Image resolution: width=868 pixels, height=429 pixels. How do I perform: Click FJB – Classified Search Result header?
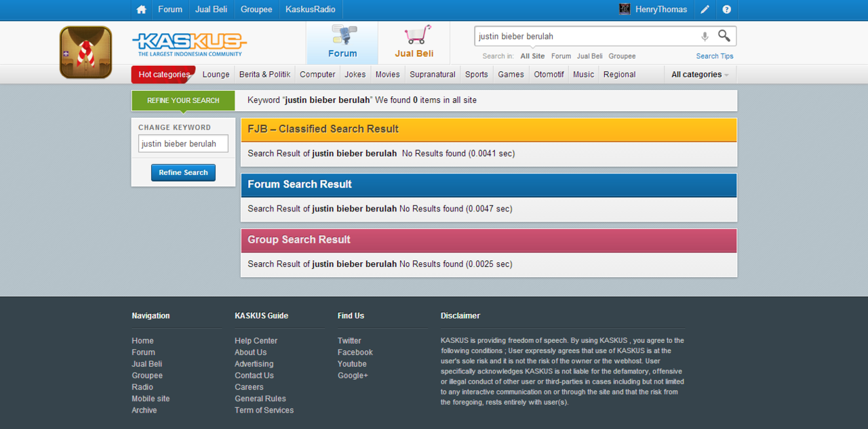pos(489,129)
